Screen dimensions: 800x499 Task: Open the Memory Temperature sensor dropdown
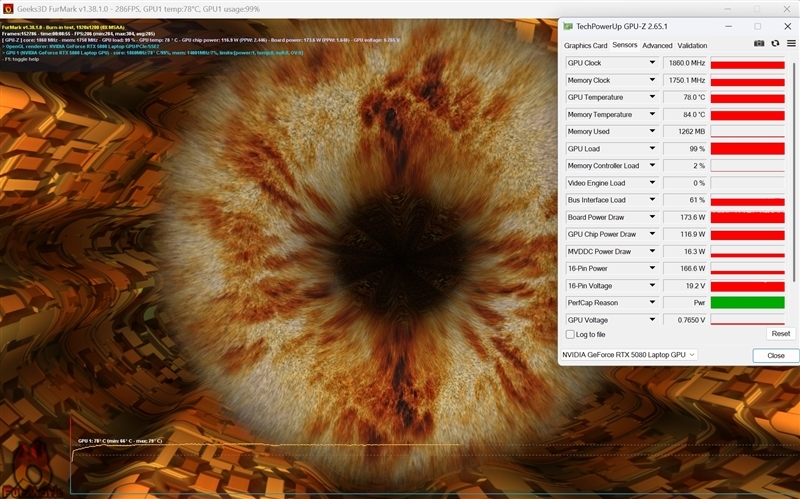pos(652,114)
